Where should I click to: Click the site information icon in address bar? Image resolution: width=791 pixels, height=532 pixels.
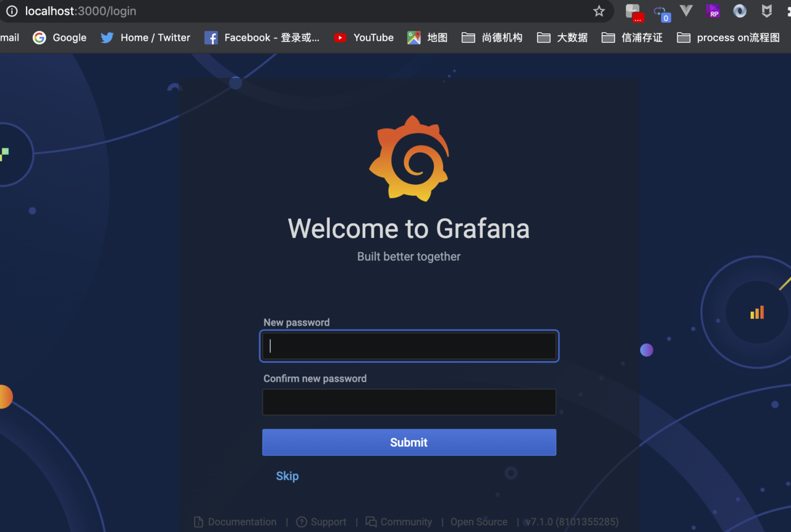[12, 11]
